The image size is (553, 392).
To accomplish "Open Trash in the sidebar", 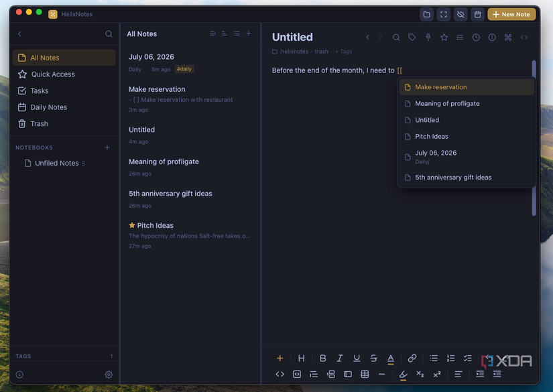I will point(64,124).
